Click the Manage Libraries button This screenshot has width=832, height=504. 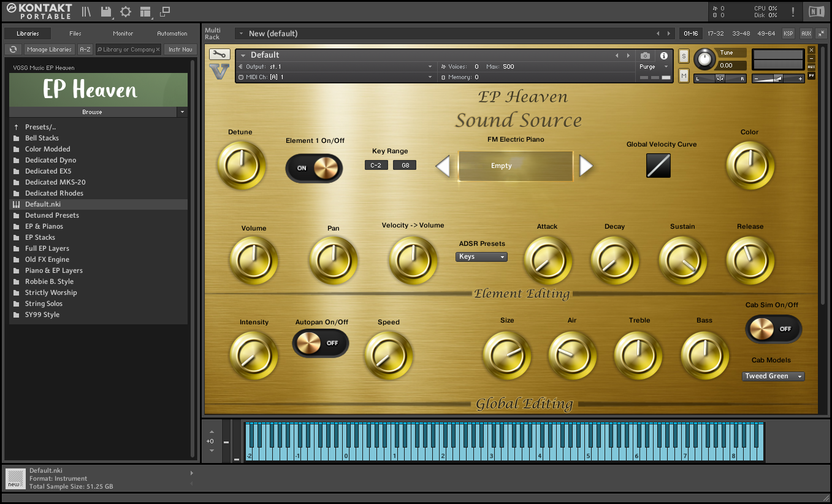(50, 50)
